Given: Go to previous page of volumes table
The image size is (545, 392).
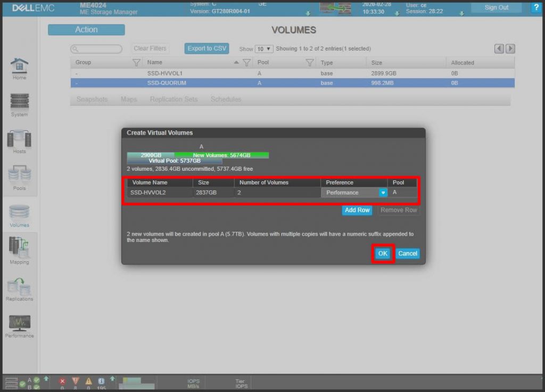Looking at the screenshot, I should 499,48.
